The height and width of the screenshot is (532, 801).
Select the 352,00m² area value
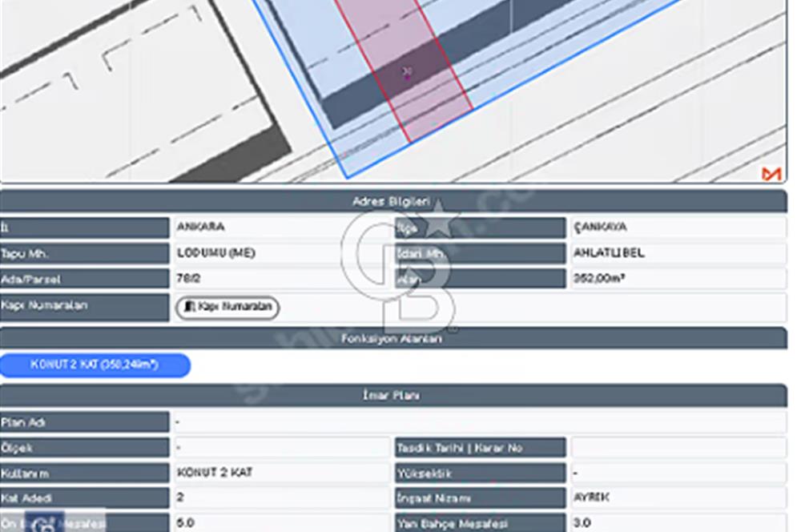tap(598, 279)
